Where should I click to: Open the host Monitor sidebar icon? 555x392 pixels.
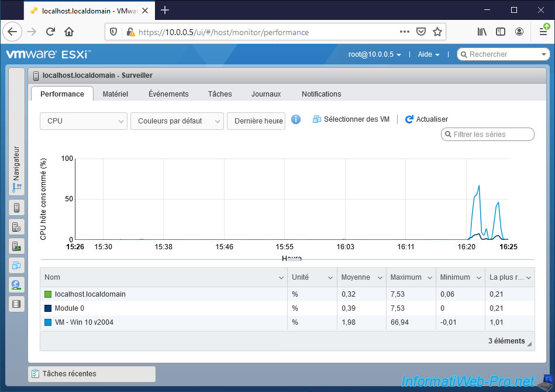point(16,246)
